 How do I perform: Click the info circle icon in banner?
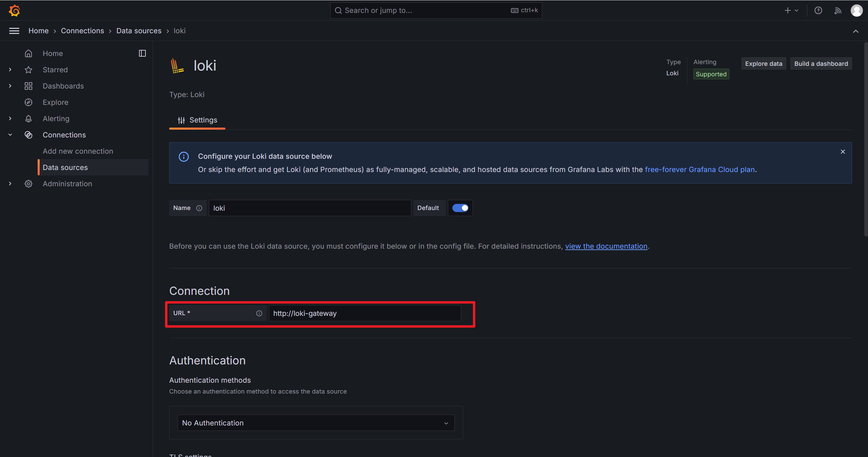(x=184, y=156)
